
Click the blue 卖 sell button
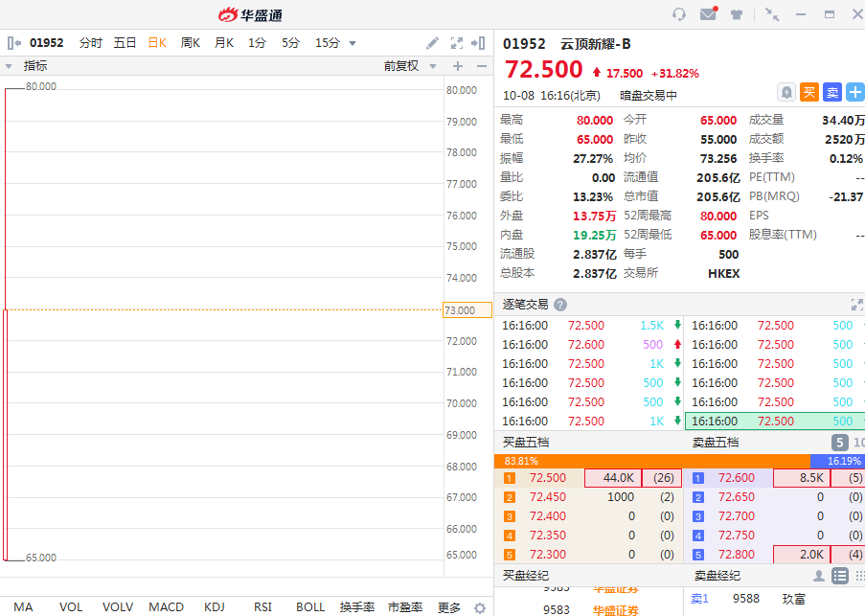[x=832, y=92]
